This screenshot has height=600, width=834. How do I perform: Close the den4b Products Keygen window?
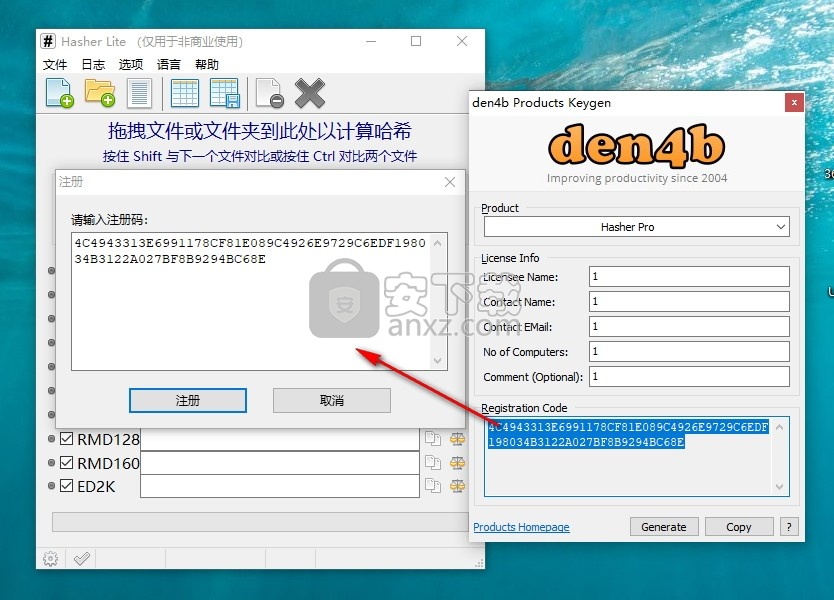tap(794, 103)
